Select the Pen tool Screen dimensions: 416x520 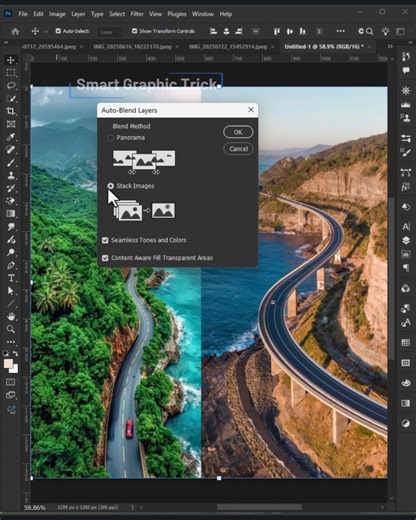click(x=11, y=265)
